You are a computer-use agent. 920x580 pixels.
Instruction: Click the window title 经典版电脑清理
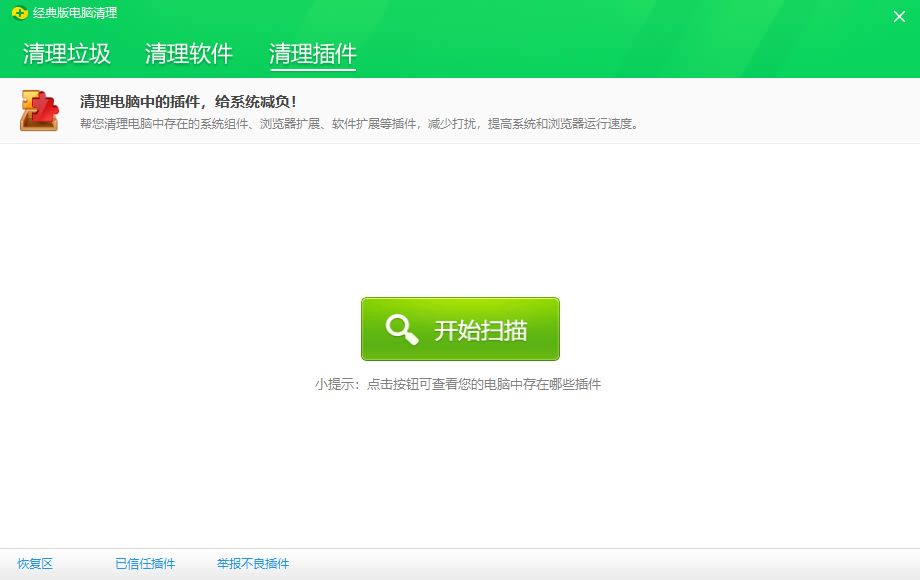coord(78,14)
